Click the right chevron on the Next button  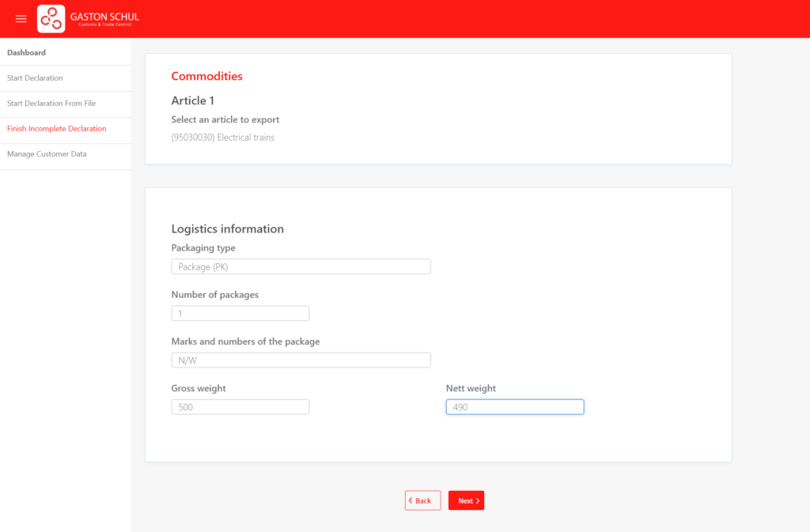pos(478,500)
